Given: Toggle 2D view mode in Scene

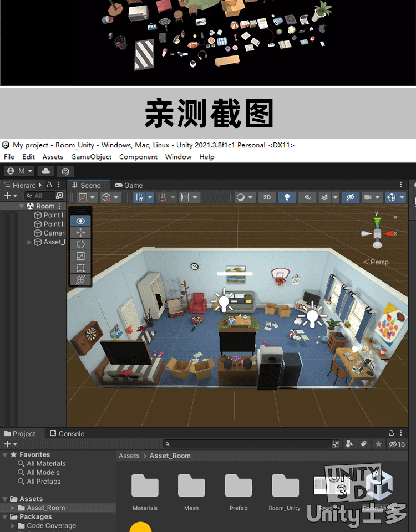Looking at the screenshot, I should pyautogui.click(x=267, y=197).
